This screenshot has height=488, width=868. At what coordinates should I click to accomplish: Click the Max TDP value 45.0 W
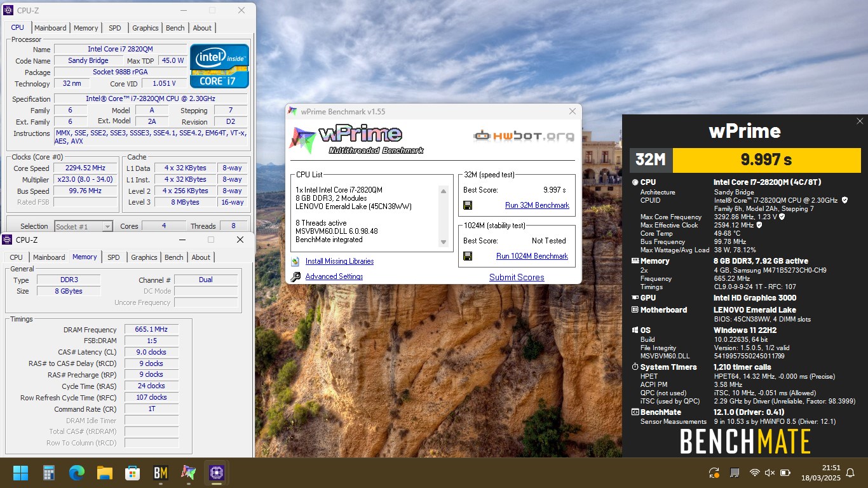pyautogui.click(x=172, y=60)
